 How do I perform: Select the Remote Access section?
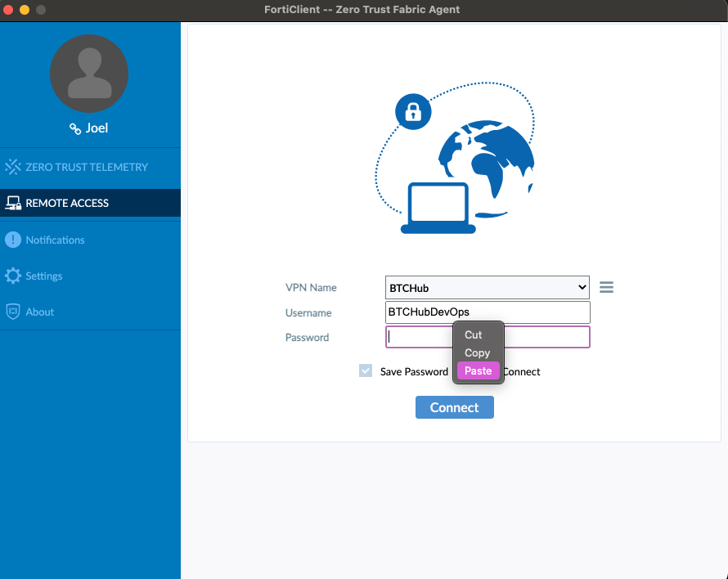click(x=90, y=203)
